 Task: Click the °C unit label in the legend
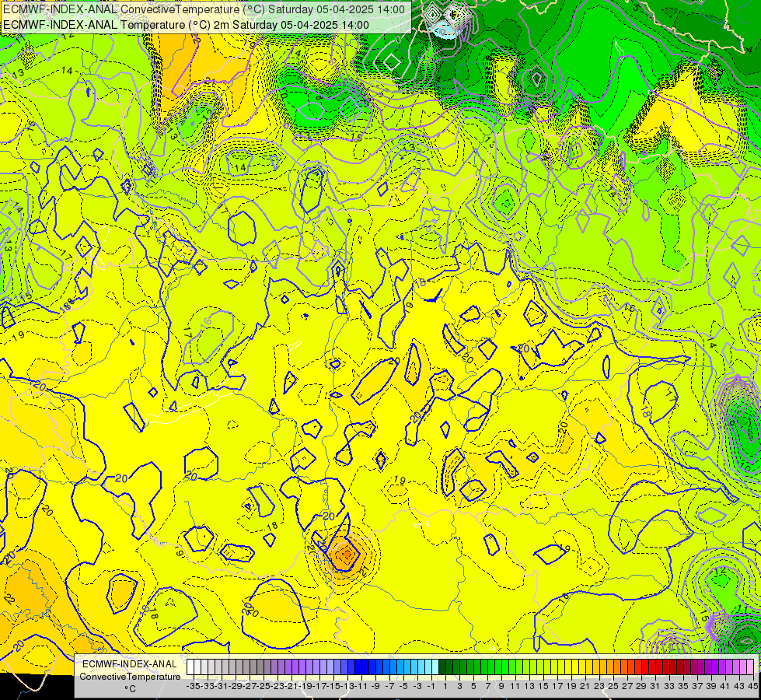(130, 689)
